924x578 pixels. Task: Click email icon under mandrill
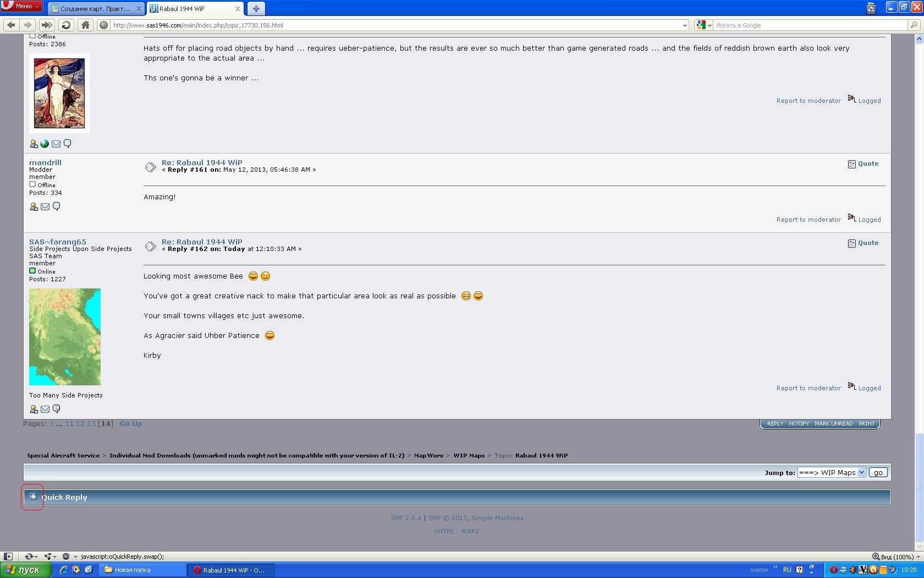[x=45, y=206]
